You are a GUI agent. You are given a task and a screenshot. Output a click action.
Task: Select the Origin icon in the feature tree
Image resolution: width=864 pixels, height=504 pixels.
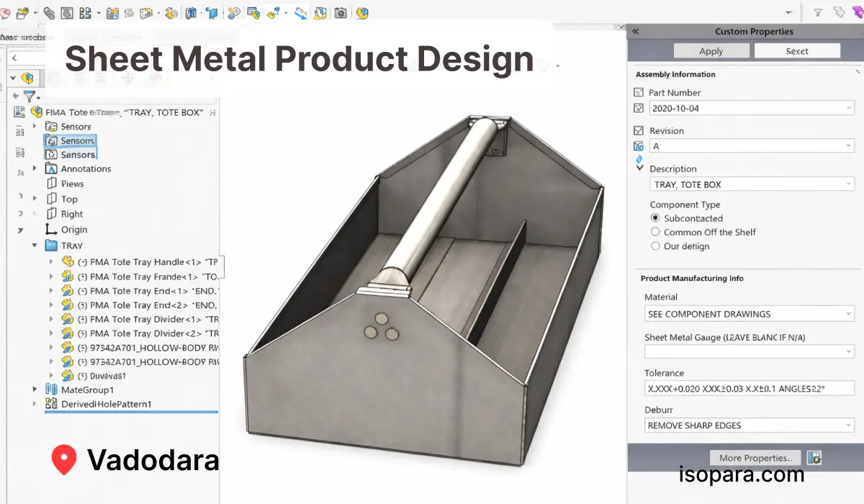click(x=51, y=230)
